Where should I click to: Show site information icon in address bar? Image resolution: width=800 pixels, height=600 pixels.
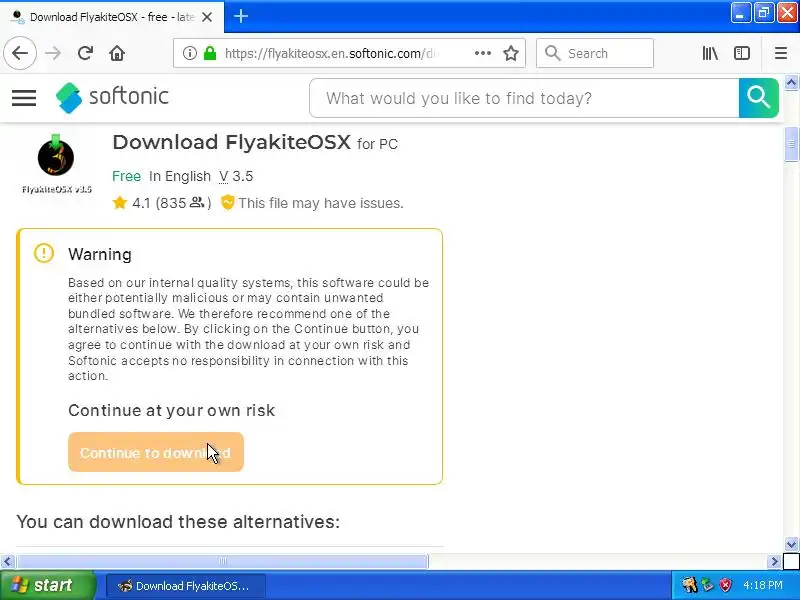point(190,53)
